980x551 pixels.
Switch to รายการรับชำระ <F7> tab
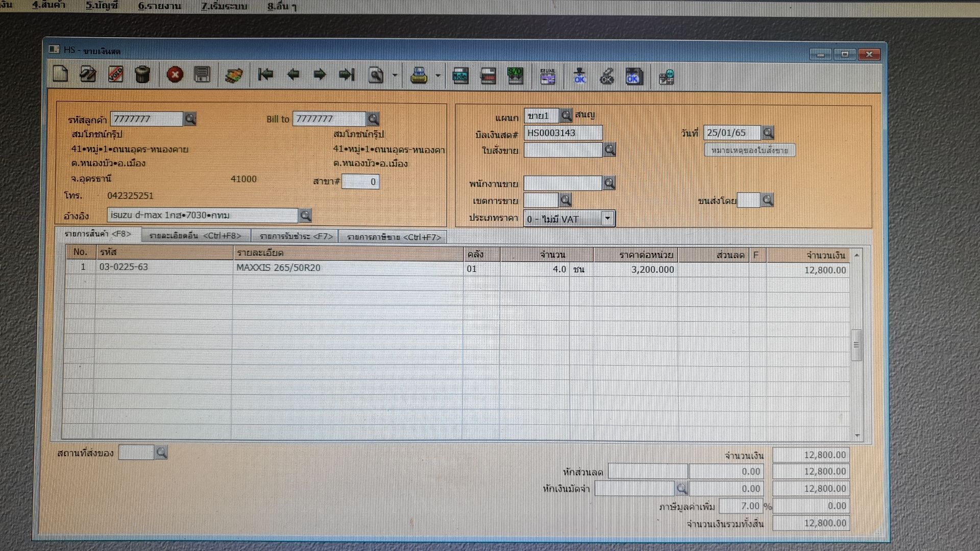[x=296, y=236]
